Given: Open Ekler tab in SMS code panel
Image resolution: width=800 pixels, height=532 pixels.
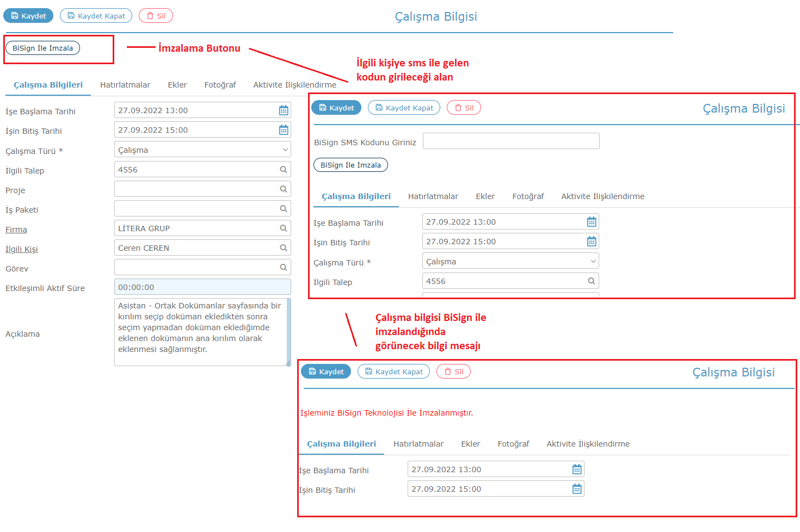Looking at the screenshot, I should tap(485, 196).
